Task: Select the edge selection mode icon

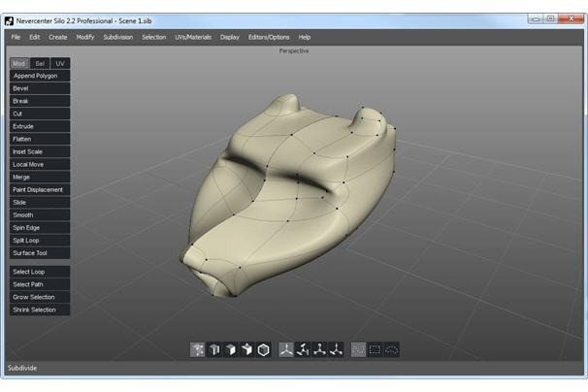Action: tap(214, 349)
